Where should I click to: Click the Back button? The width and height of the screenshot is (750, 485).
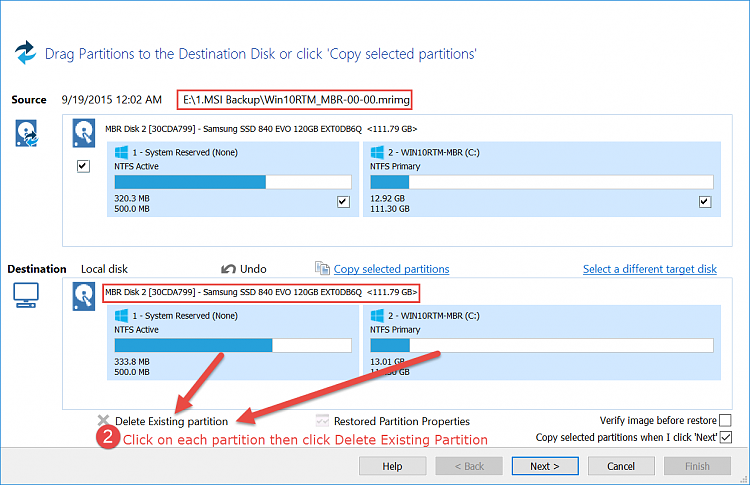(x=469, y=466)
